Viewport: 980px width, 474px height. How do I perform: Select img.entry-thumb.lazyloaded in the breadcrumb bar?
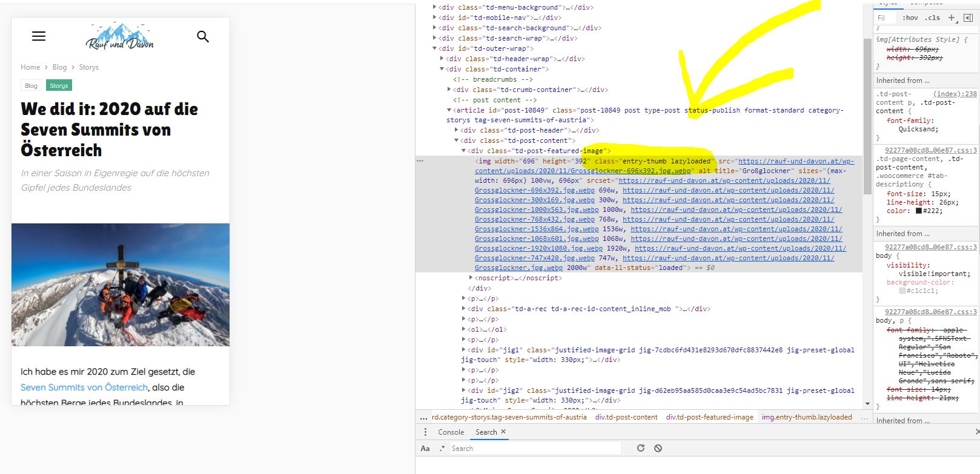(x=807, y=417)
